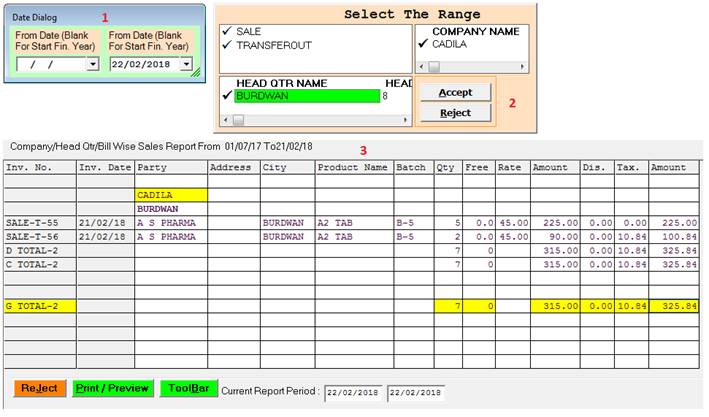Click the green ToolBar button

tap(187, 388)
